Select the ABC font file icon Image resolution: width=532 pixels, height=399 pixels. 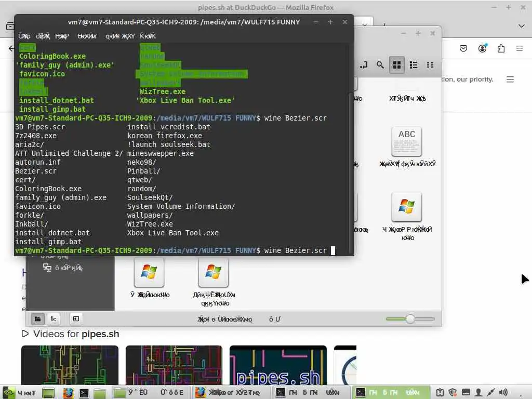click(406, 141)
